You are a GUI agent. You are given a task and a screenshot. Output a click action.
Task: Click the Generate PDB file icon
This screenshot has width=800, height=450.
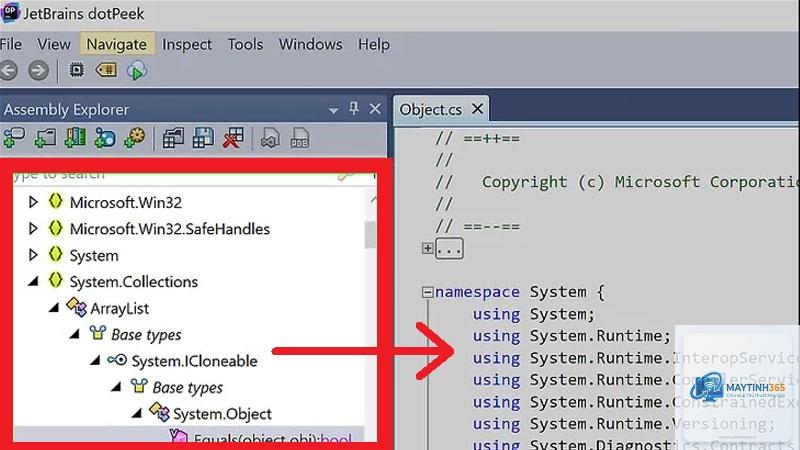pos(300,138)
